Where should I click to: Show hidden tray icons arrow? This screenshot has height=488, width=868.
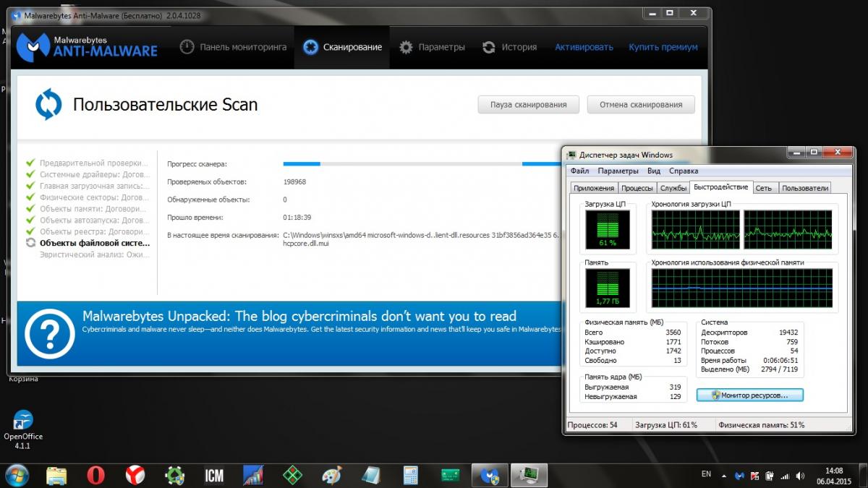[x=724, y=476]
